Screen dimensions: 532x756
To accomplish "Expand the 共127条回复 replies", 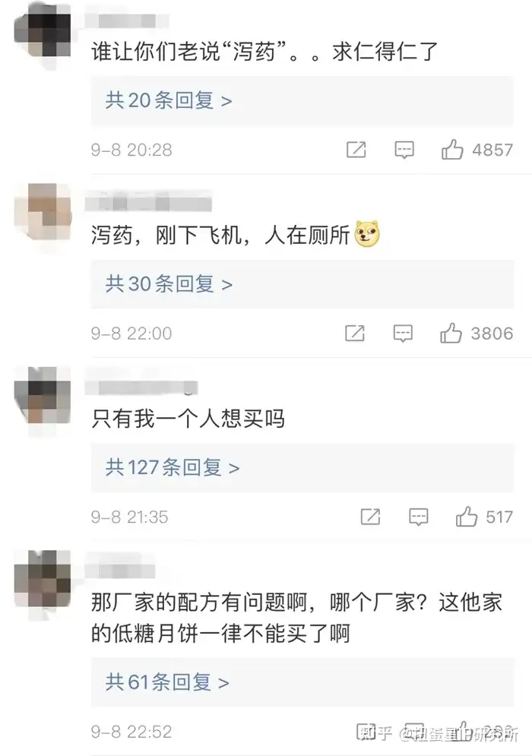I will pos(302,468).
